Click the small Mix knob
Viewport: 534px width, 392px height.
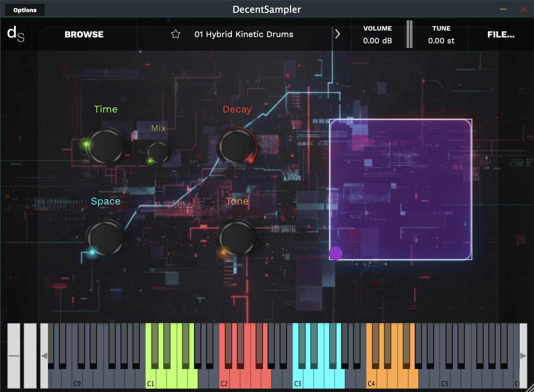click(x=158, y=152)
